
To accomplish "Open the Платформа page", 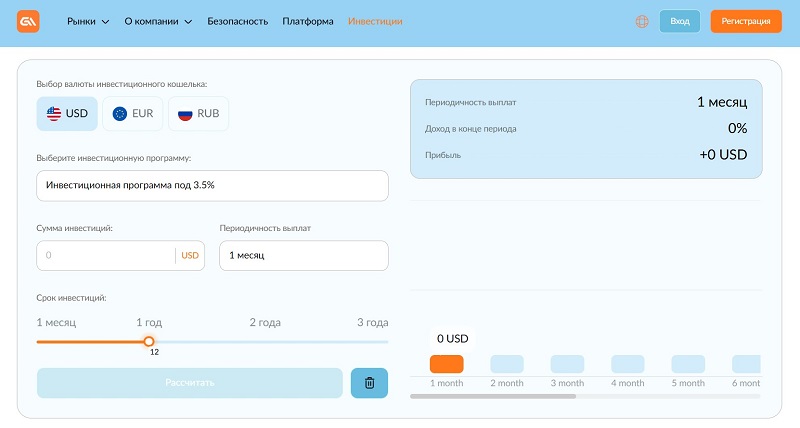I will click(308, 21).
